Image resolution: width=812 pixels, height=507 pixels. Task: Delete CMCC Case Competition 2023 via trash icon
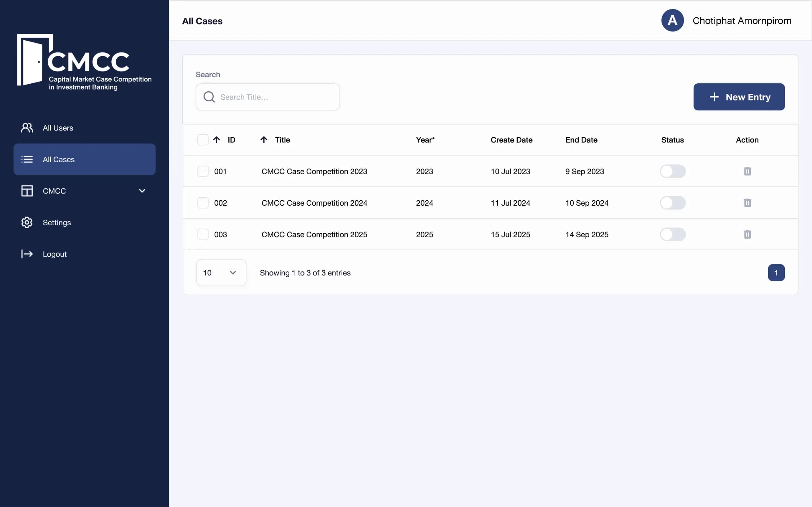point(747,171)
